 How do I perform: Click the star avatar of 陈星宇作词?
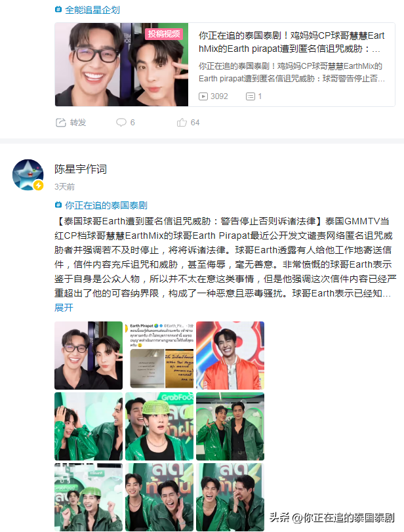pyautogui.click(x=28, y=174)
